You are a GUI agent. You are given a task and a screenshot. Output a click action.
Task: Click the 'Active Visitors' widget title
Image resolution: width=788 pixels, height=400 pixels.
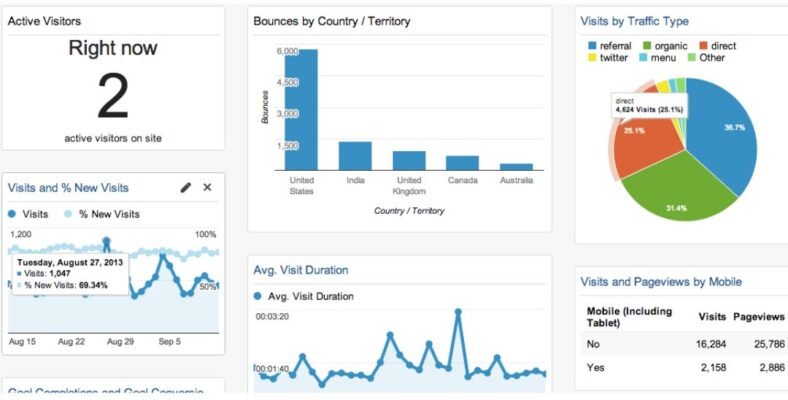tap(44, 21)
